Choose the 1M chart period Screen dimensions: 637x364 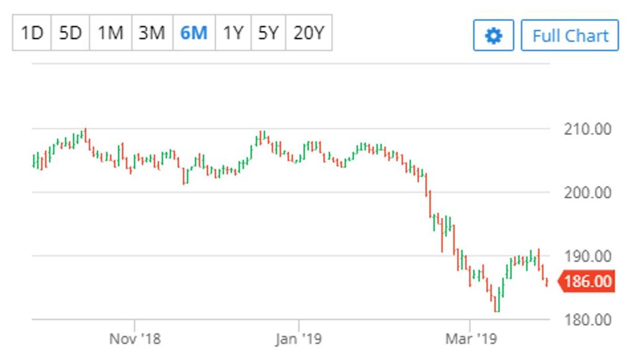110,33
